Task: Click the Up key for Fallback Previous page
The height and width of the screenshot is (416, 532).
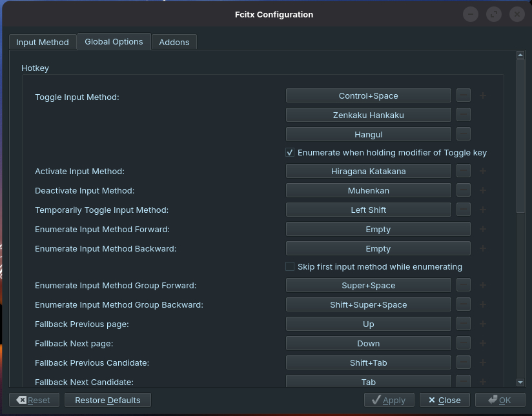Action: (368, 324)
